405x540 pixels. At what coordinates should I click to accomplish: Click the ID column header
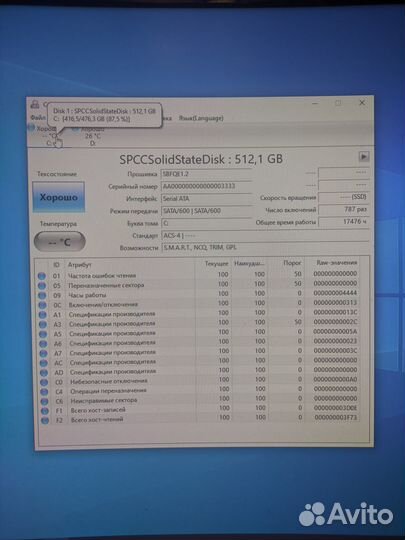click(56, 264)
